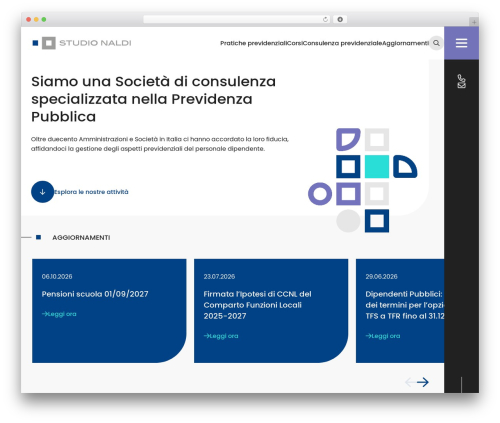Go to next updates with right arrow
The height and width of the screenshot is (423, 500).
(x=423, y=382)
